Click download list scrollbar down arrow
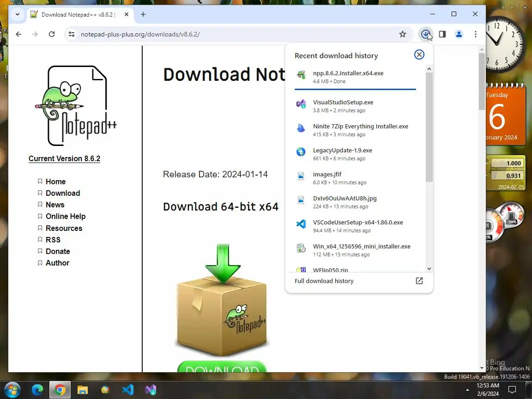 [x=429, y=268]
